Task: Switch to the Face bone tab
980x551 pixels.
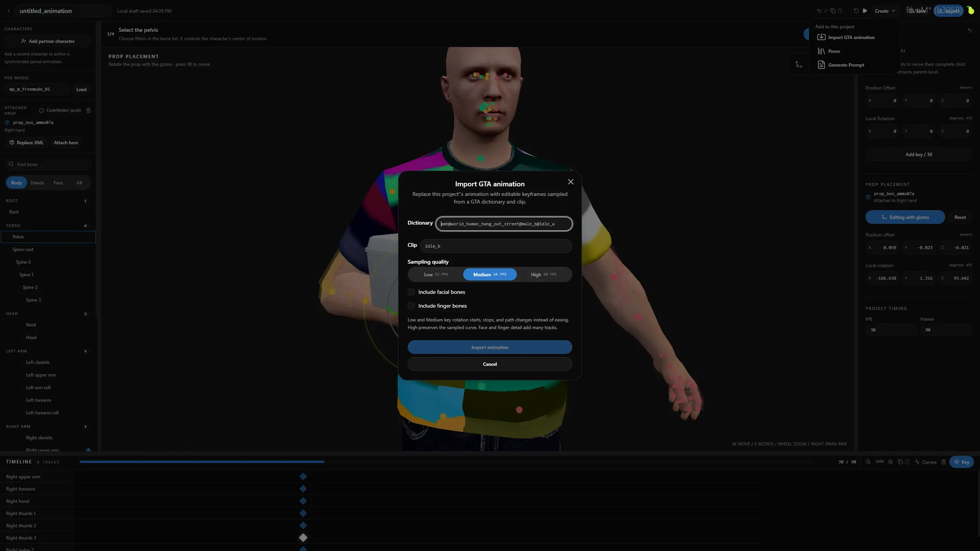Action: coord(58,183)
